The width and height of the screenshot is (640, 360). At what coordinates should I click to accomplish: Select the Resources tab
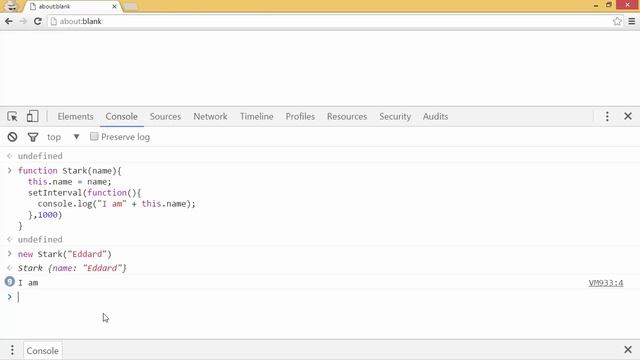(x=347, y=116)
